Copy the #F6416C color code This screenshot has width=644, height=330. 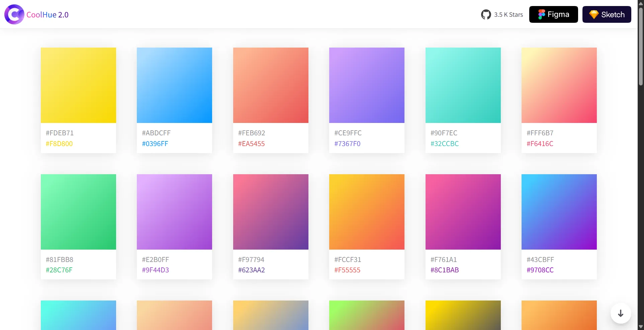pos(540,144)
